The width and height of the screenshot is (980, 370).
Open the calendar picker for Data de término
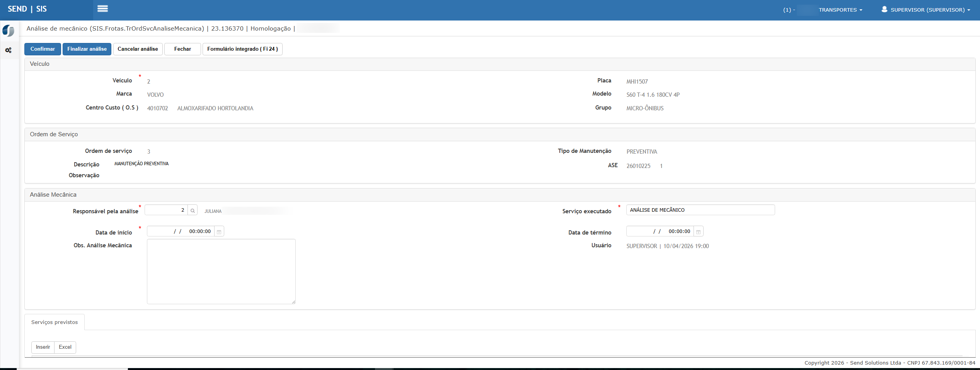pyautogui.click(x=698, y=232)
